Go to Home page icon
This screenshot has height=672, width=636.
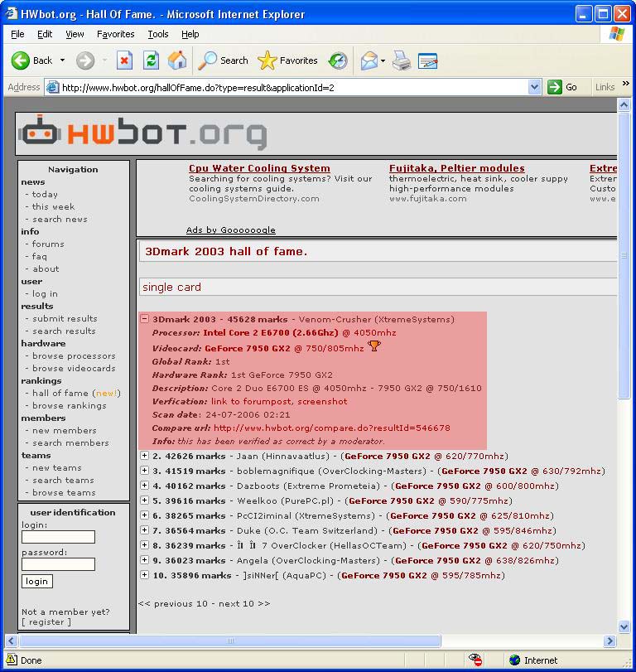[x=177, y=60]
